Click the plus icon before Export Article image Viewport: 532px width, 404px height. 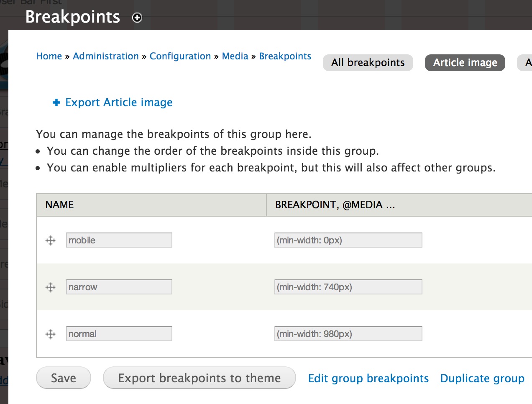point(56,102)
